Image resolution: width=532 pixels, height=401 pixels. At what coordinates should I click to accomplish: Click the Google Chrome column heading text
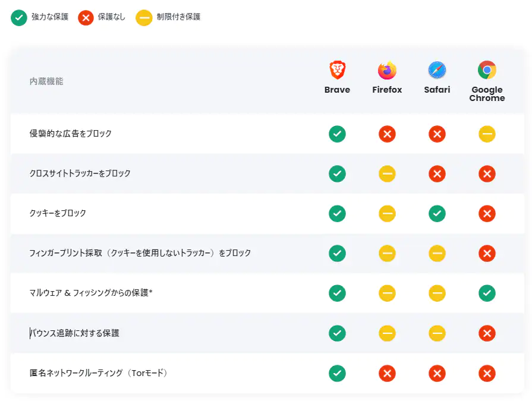point(487,94)
